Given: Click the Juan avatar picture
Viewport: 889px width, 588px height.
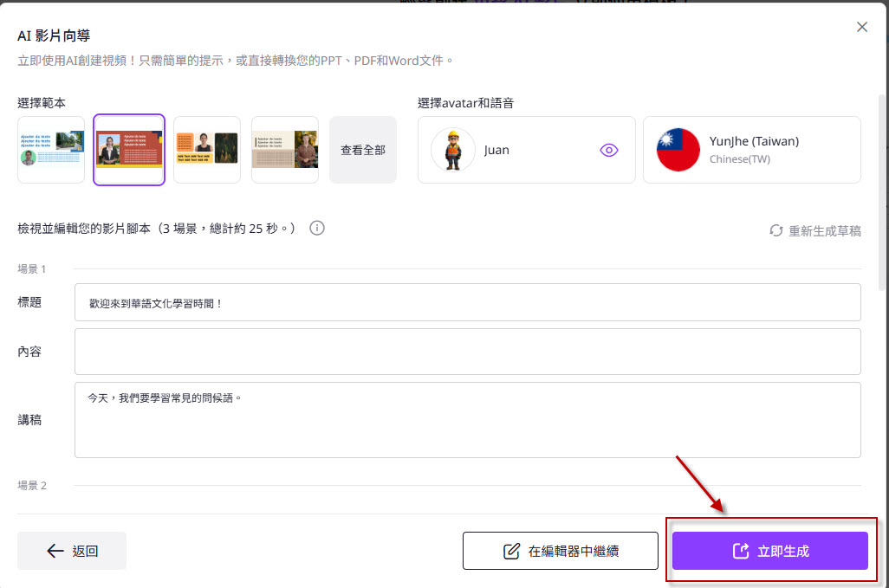Looking at the screenshot, I should point(453,150).
